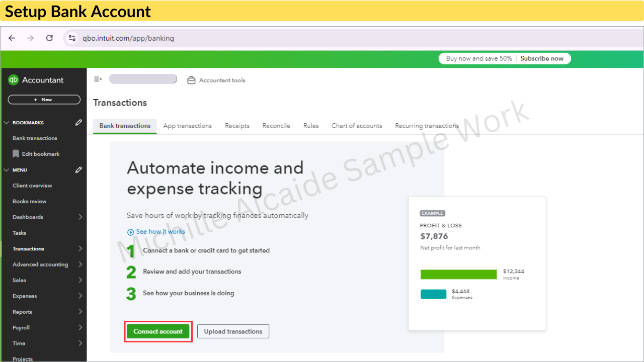This screenshot has width=644, height=362.
Task: Open Time in sidebar menu
Action: point(19,343)
